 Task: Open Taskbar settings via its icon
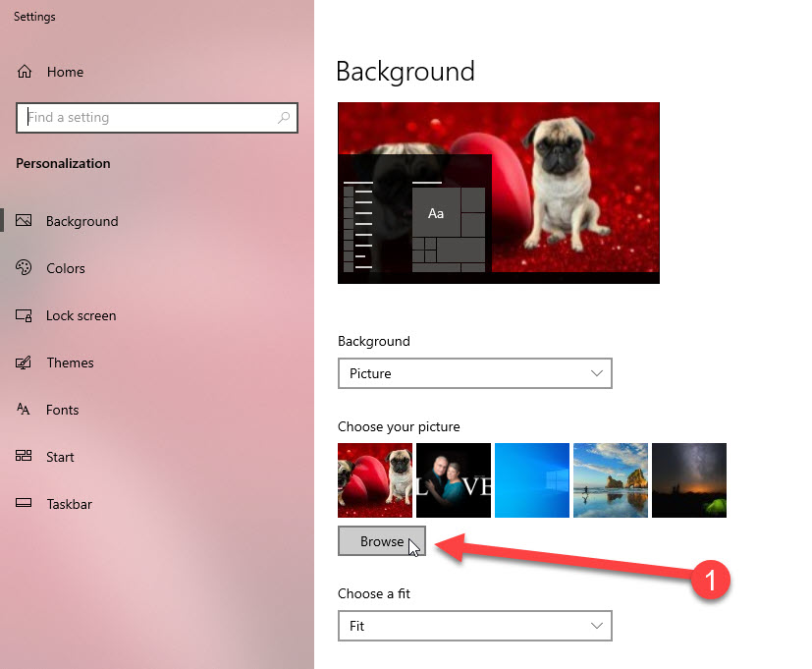point(26,504)
